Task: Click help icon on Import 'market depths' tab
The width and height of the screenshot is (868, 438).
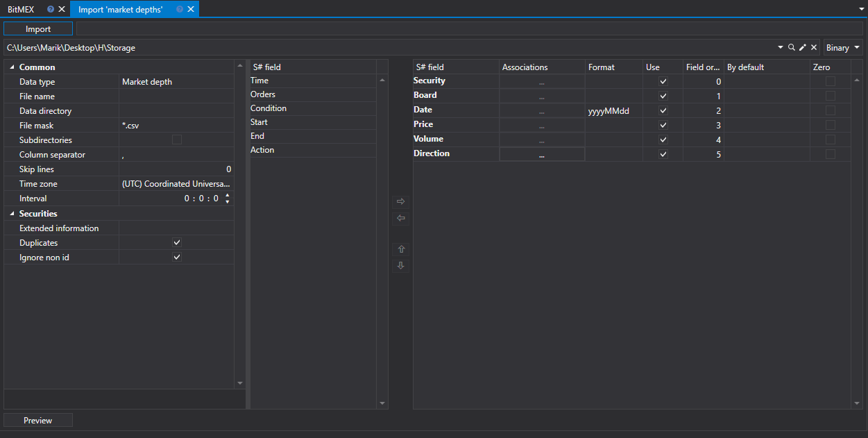Action: click(180, 9)
